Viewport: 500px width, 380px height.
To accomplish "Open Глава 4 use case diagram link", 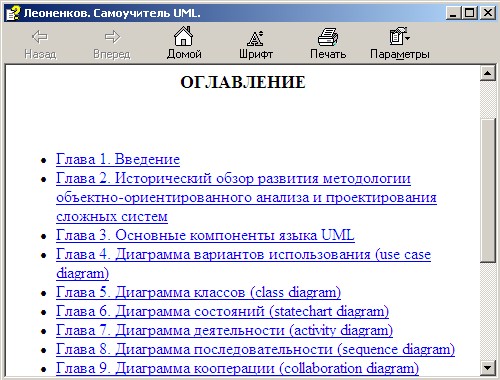I will coord(243,264).
